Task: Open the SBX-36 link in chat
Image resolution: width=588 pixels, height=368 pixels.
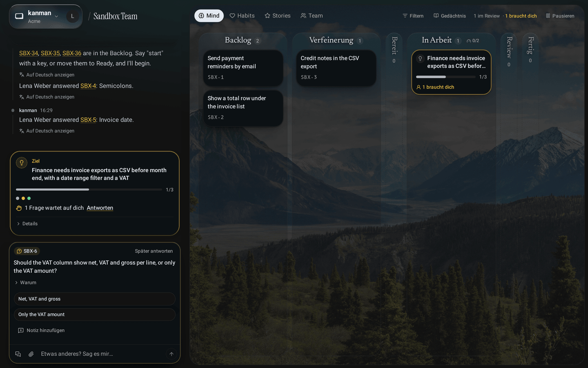Action: point(72,53)
